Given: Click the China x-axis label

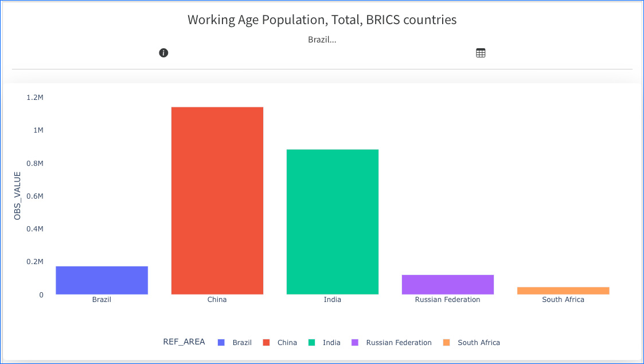Looking at the screenshot, I should pos(217,300).
